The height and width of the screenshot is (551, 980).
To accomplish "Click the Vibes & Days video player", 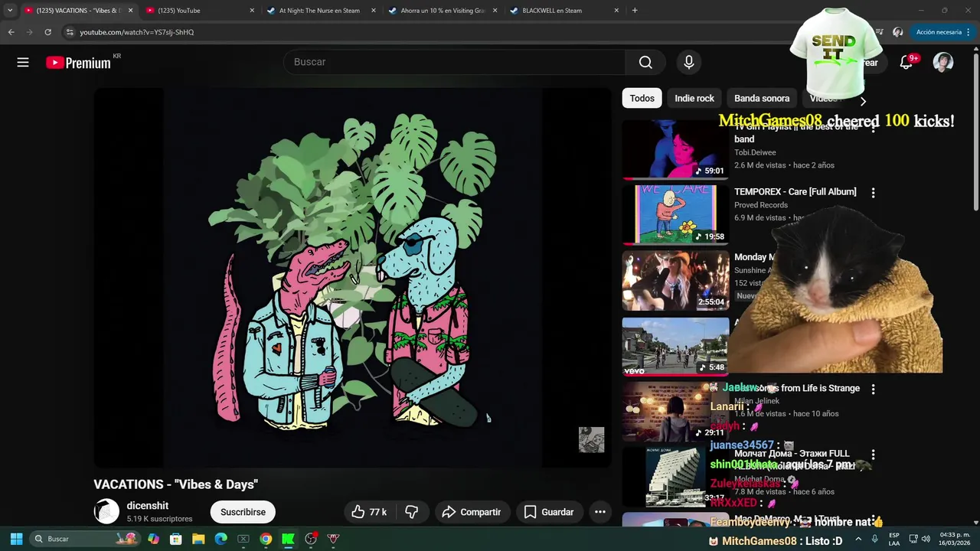I will 352,277.
